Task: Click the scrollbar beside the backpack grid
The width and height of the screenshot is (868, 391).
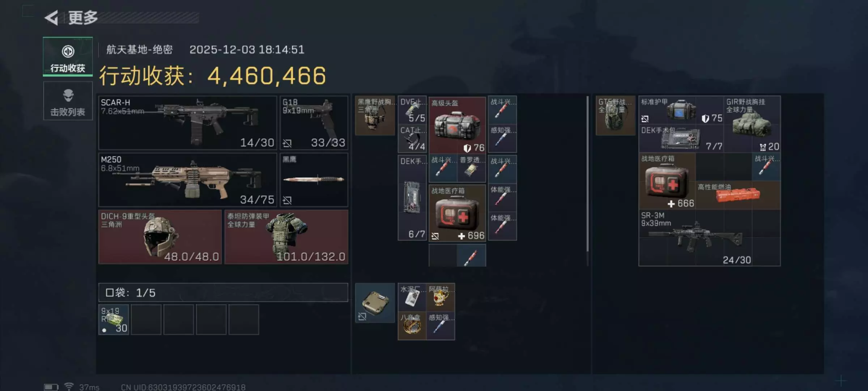Action: (587, 174)
